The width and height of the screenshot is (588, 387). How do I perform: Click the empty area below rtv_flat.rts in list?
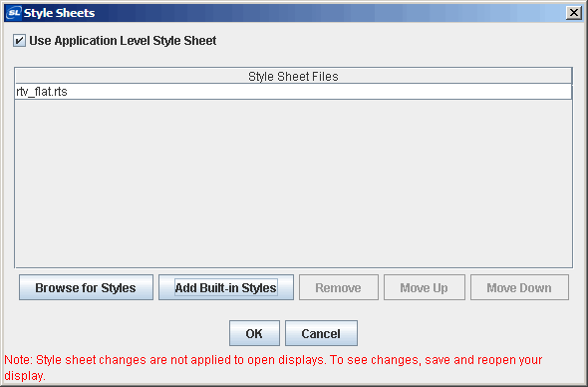point(293,184)
